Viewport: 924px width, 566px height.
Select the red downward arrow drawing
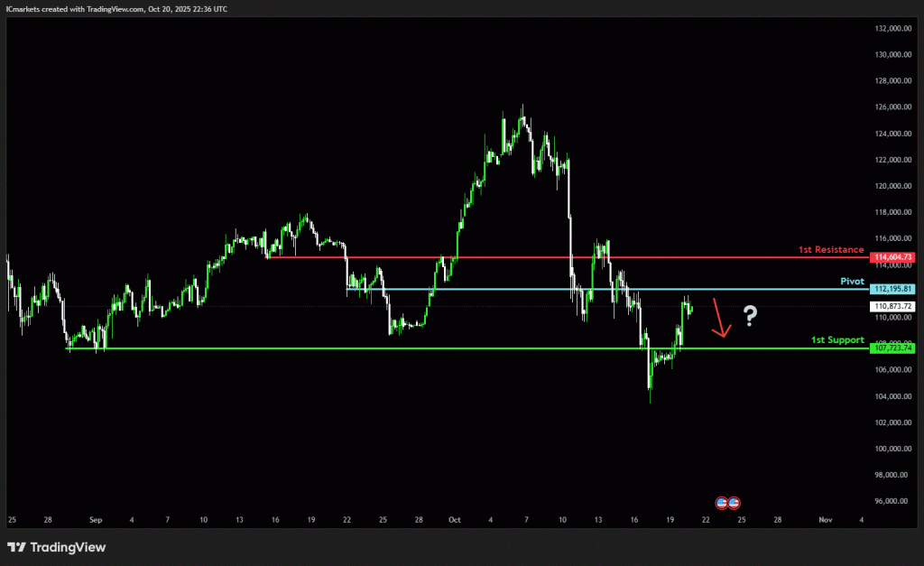pyautogui.click(x=719, y=318)
